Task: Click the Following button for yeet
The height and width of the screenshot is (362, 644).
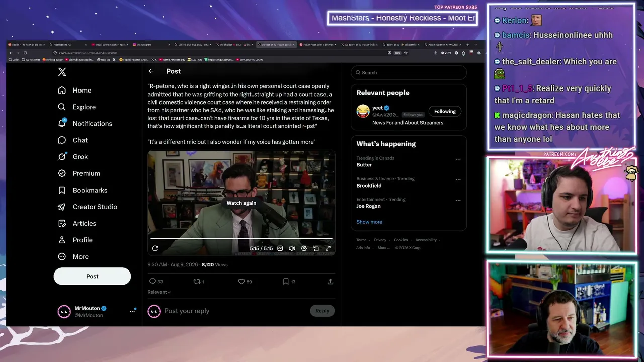Action: point(445,111)
